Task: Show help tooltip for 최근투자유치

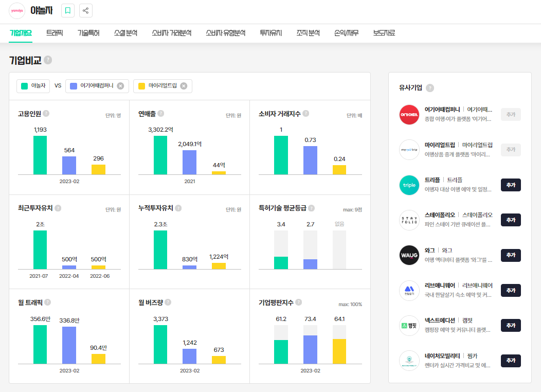Action: 58,208
